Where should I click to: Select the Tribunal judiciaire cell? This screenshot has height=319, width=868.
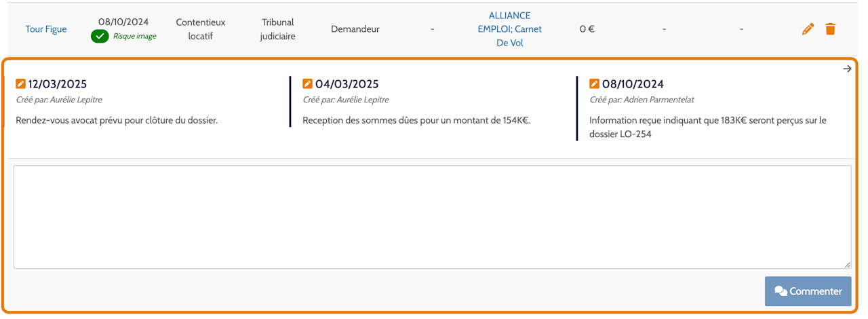point(278,29)
